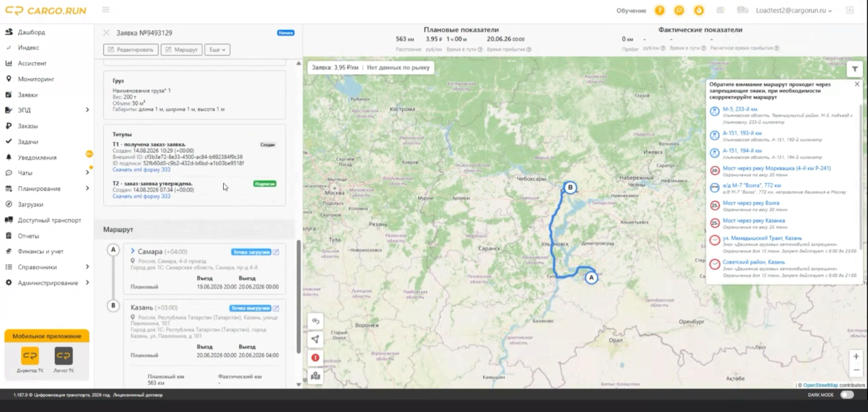The width and height of the screenshot is (868, 412).
Task: Close the restriction warnings panel
Action: (857, 84)
